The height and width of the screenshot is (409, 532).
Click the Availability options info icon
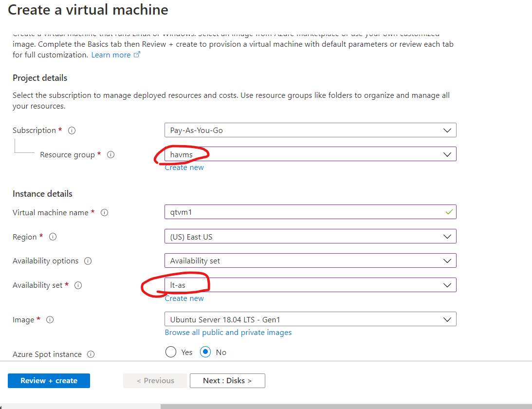click(x=88, y=261)
